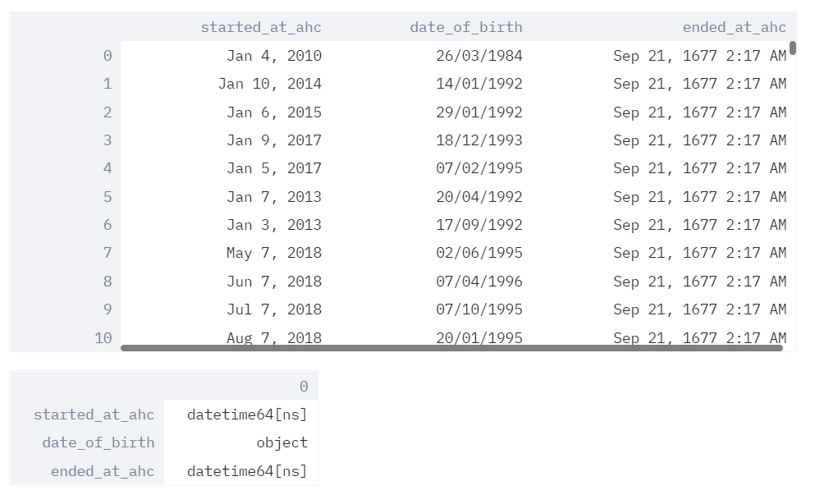Click the horizontal scrollbar of the table

tap(451, 348)
